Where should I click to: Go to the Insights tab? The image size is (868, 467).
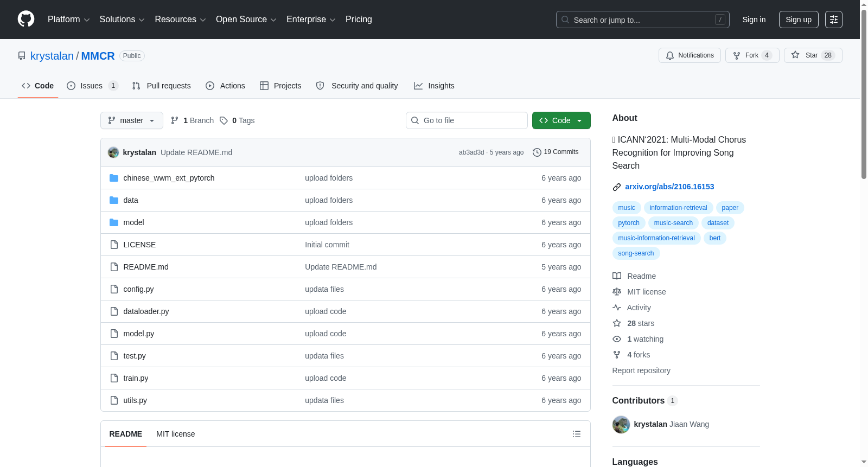434,86
